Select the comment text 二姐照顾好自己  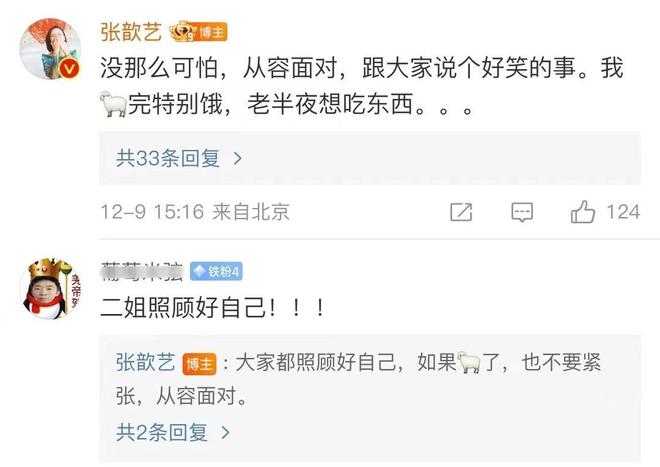[x=184, y=307]
